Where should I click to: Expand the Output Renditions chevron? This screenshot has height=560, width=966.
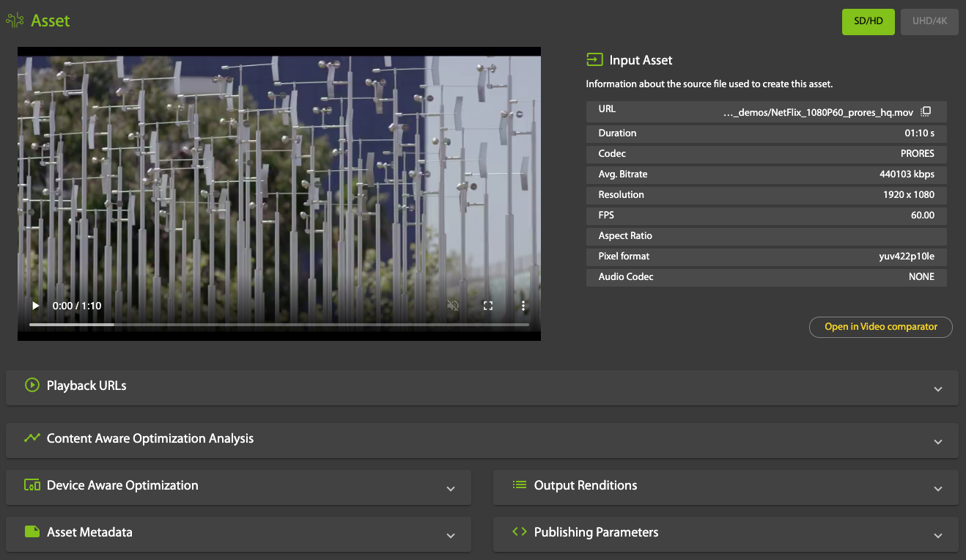[937, 489]
